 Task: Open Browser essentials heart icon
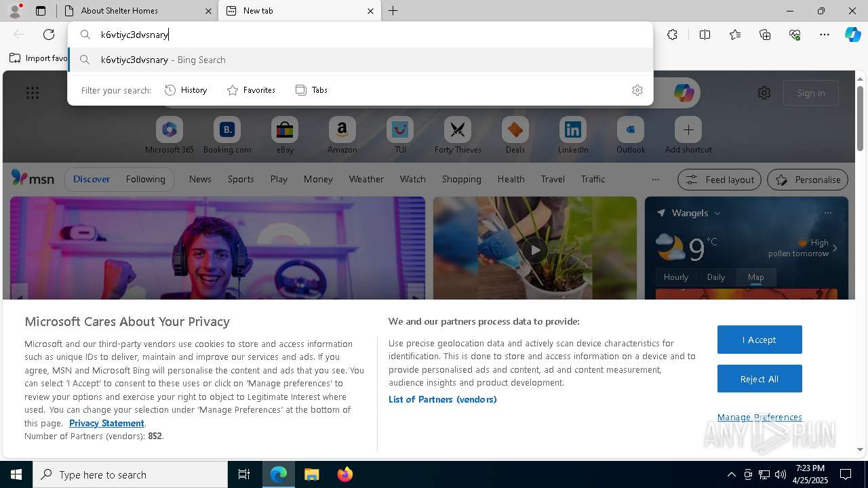coord(795,35)
